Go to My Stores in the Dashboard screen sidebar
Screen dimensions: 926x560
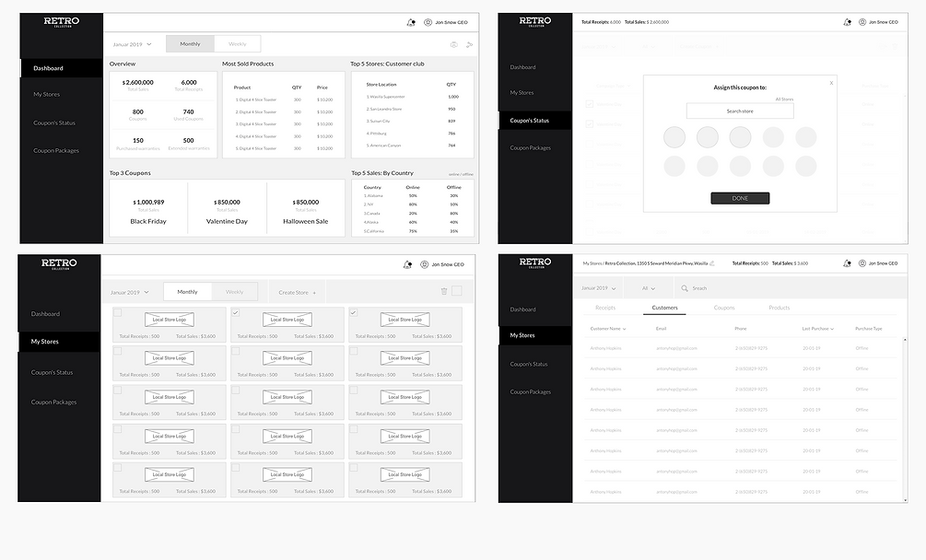[47, 94]
